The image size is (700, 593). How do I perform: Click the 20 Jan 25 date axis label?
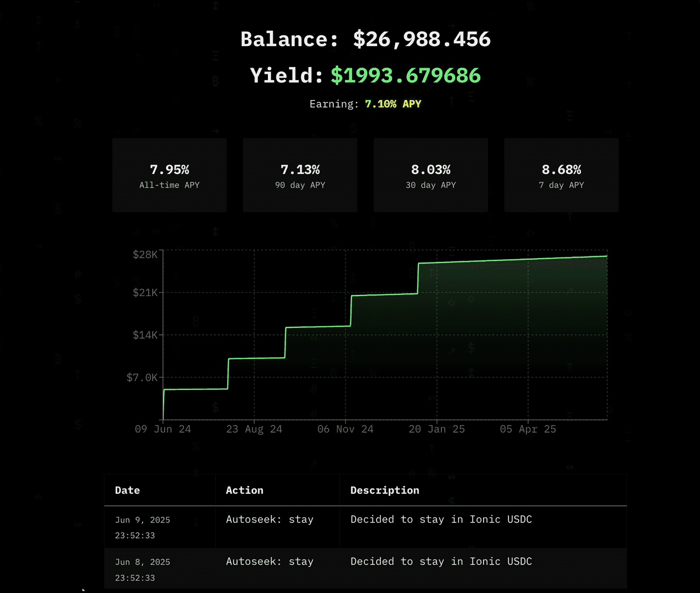437,429
